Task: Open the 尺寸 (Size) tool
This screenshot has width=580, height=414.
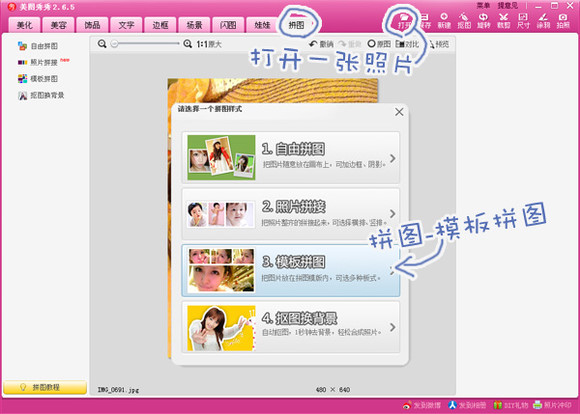Action: tap(523, 21)
